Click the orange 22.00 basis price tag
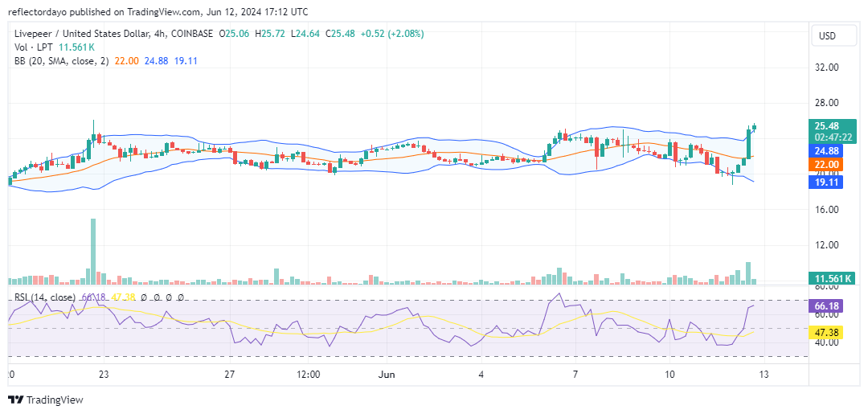The width and height of the screenshot is (868, 414). coord(825,164)
